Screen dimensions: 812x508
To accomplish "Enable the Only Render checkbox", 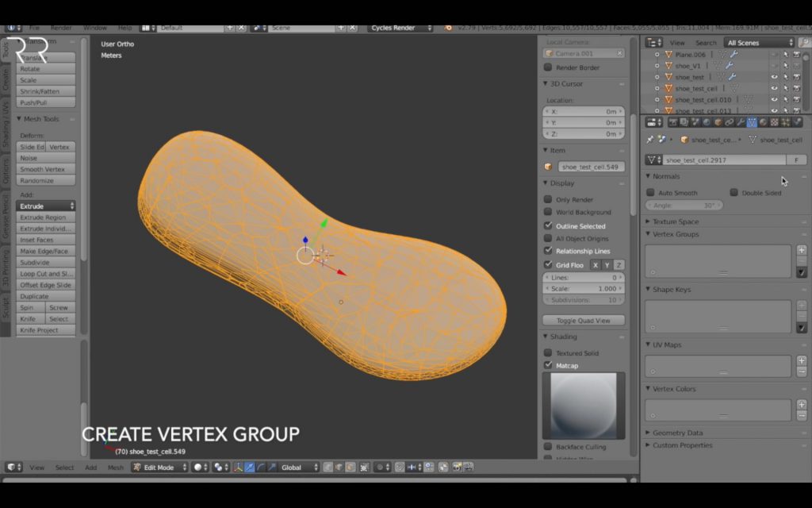I will [x=548, y=199].
